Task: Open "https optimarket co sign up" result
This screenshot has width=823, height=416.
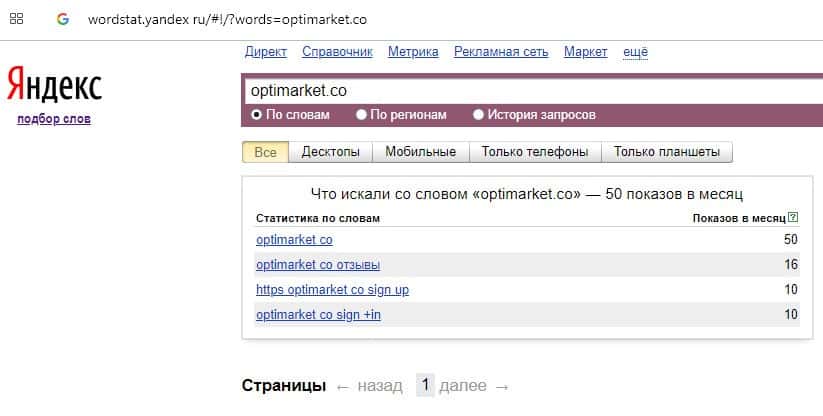Action: tap(332, 290)
